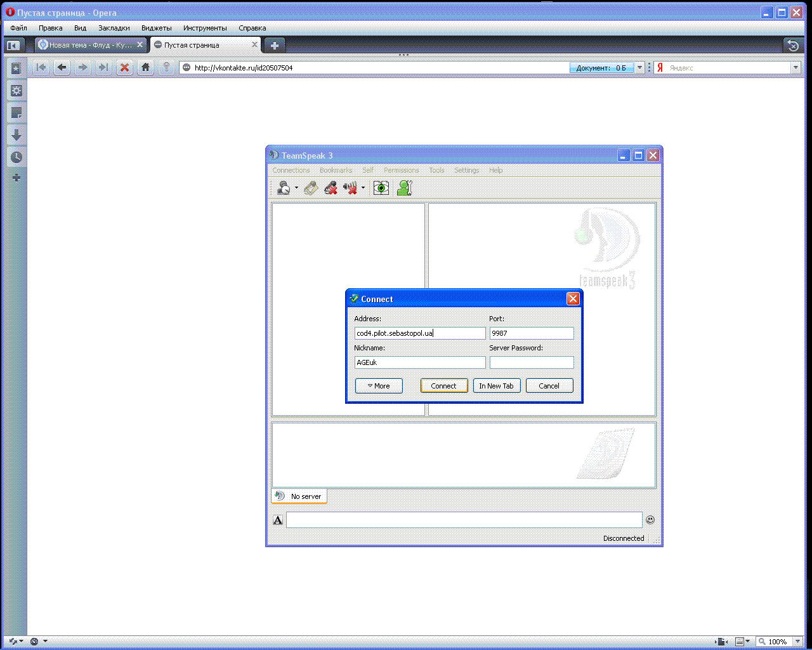The image size is (812, 650).
Task: Open Opera's closed tabs trash icon
Action: pos(792,45)
